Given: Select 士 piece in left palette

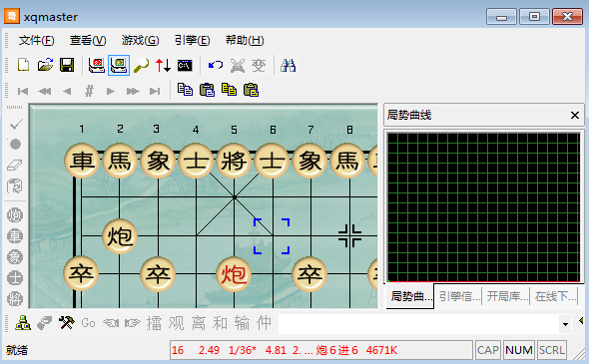Looking at the screenshot, I should tap(15, 278).
